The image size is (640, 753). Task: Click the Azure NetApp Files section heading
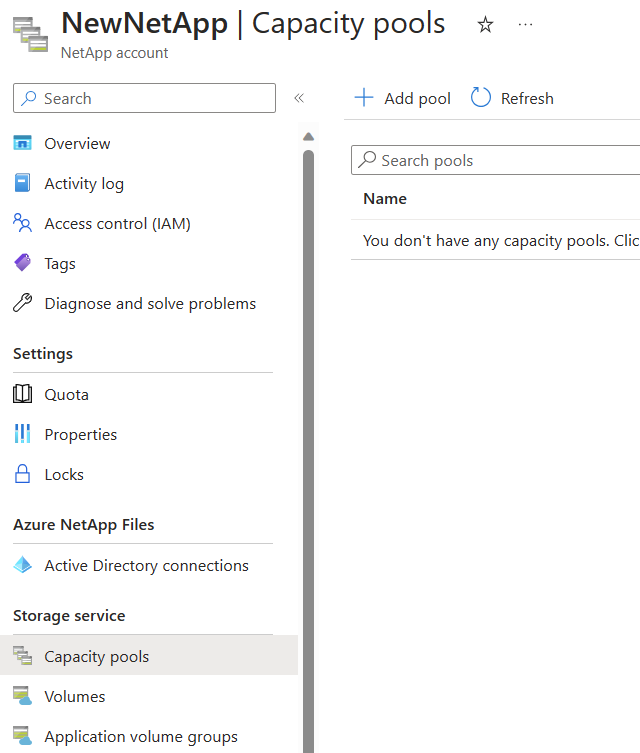click(x=84, y=525)
